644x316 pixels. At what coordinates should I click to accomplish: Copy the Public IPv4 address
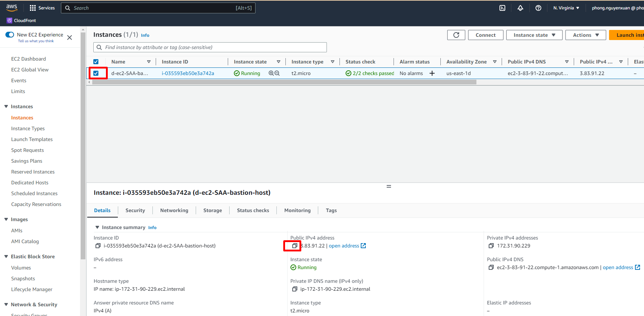pos(294,246)
